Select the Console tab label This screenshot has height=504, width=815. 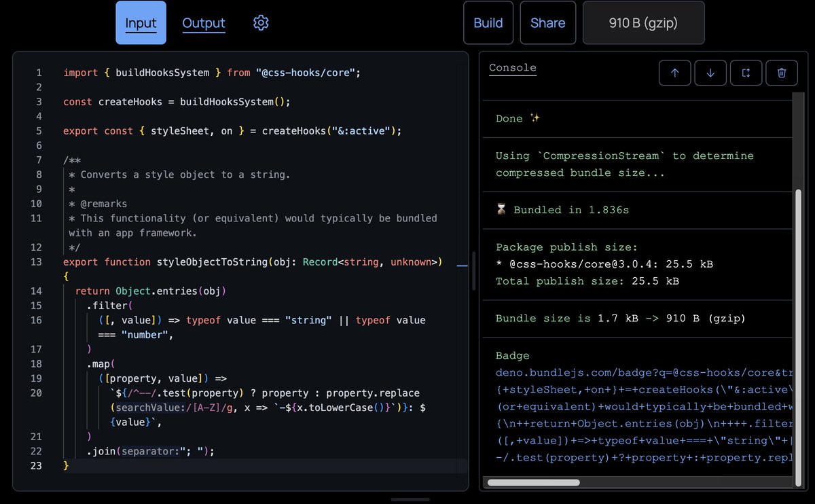[513, 67]
